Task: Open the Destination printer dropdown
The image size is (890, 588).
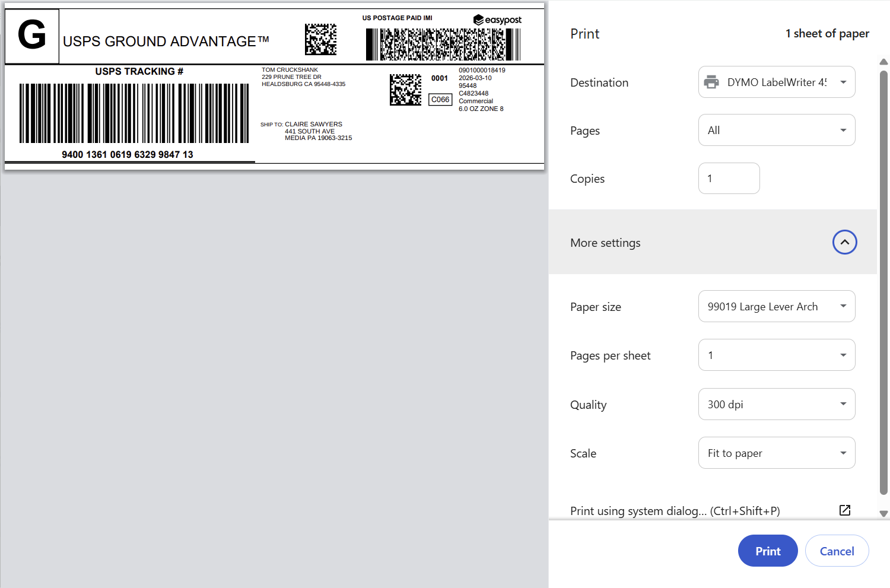Action: click(777, 82)
